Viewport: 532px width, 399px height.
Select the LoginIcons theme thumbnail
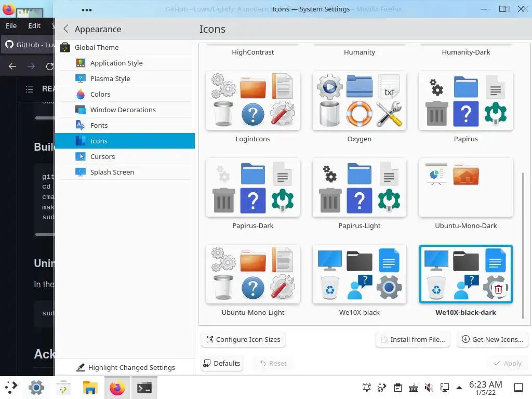coord(253,100)
